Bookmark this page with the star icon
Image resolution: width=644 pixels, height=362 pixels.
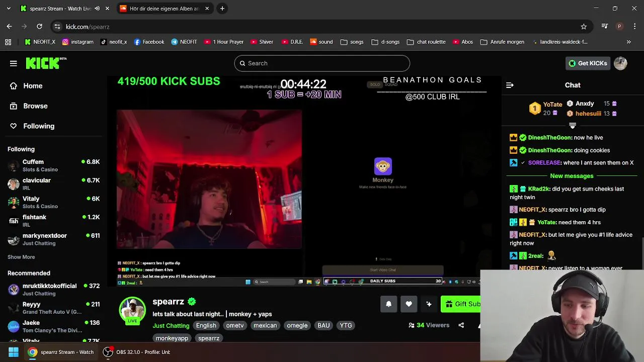pyautogui.click(x=584, y=27)
